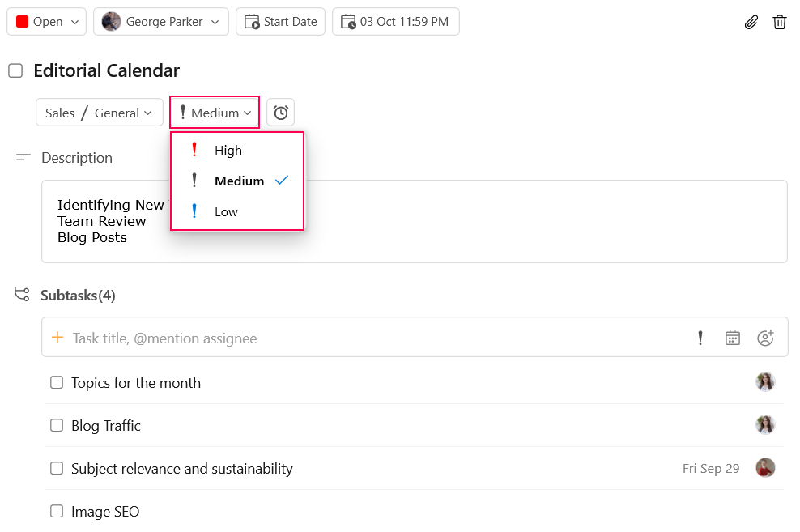Click the Start Date button
Viewport: 800px width, 532px height.
pyautogui.click(x=281, y=21)
